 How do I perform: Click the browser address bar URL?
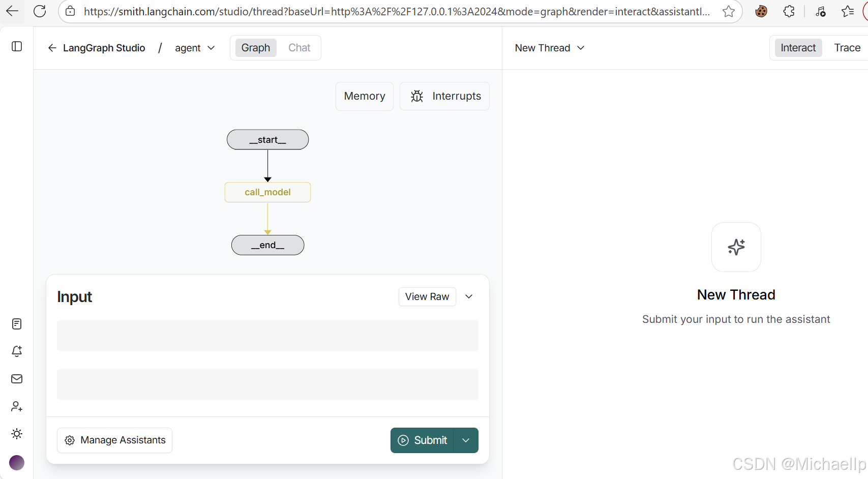coord(397,11)
